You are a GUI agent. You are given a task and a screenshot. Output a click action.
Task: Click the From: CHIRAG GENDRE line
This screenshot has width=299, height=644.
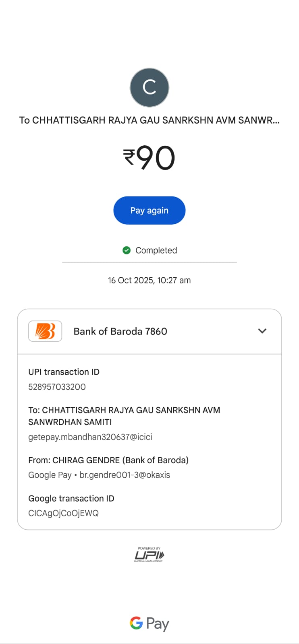pyautogui.click(x=108, y=460)
